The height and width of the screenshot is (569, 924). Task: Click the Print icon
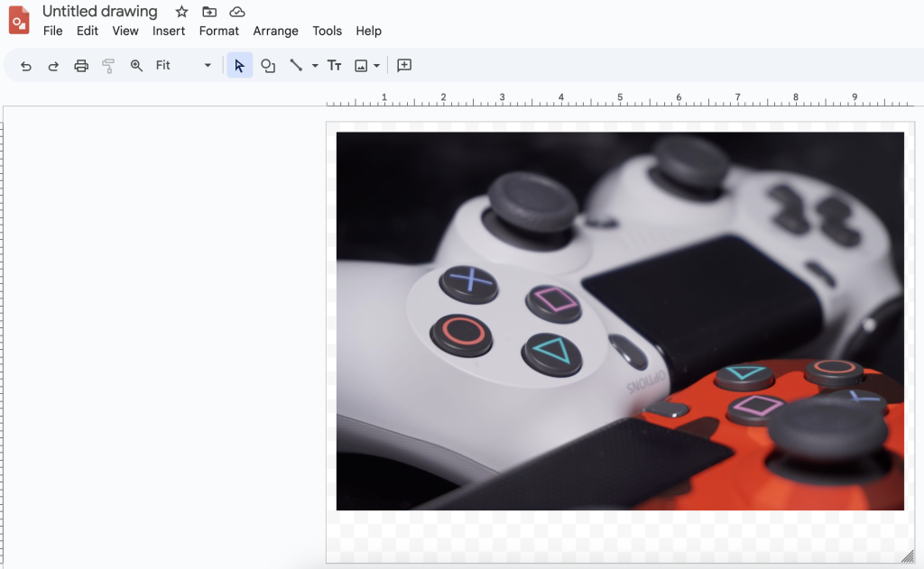click(x=81, y=66)
